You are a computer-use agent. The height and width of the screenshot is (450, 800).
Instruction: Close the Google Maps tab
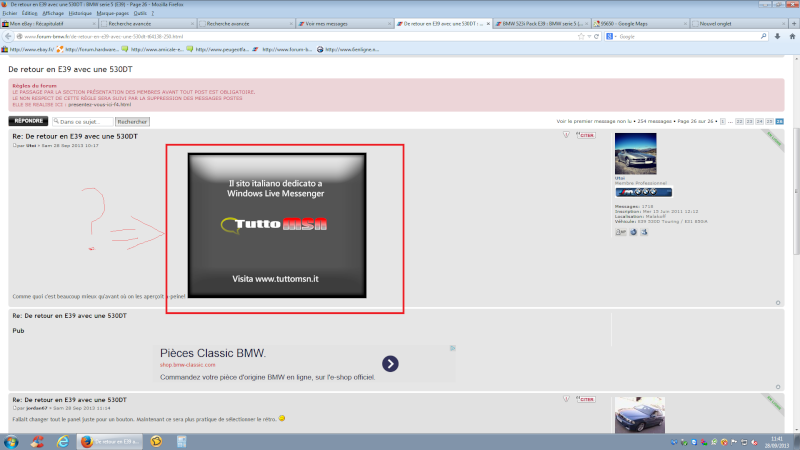(685, 23)
